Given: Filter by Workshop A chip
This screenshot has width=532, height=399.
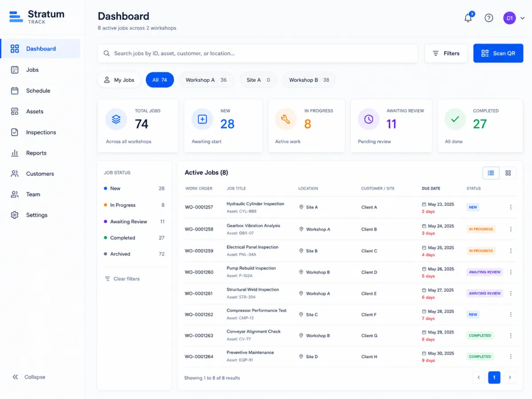Looking at the screenshot, I should tap(206, 80).
